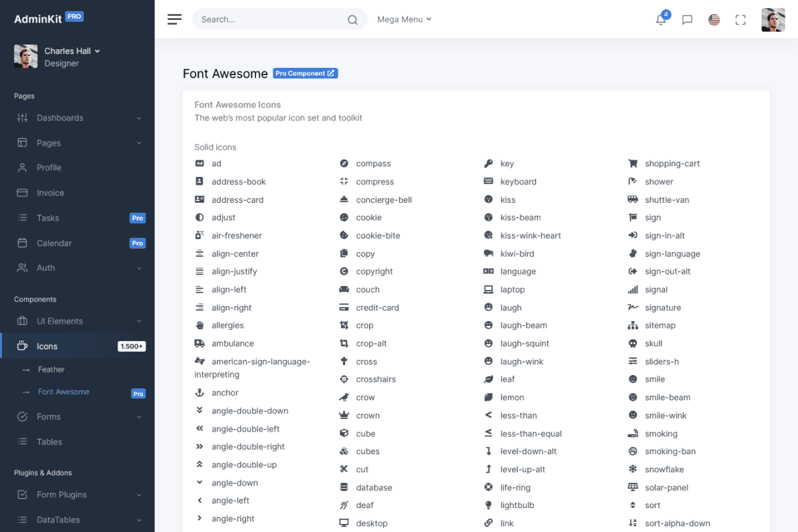Click the 'kiss-wink-heart' label
Screen dimensions: 798x532
[x=531, y=235]
